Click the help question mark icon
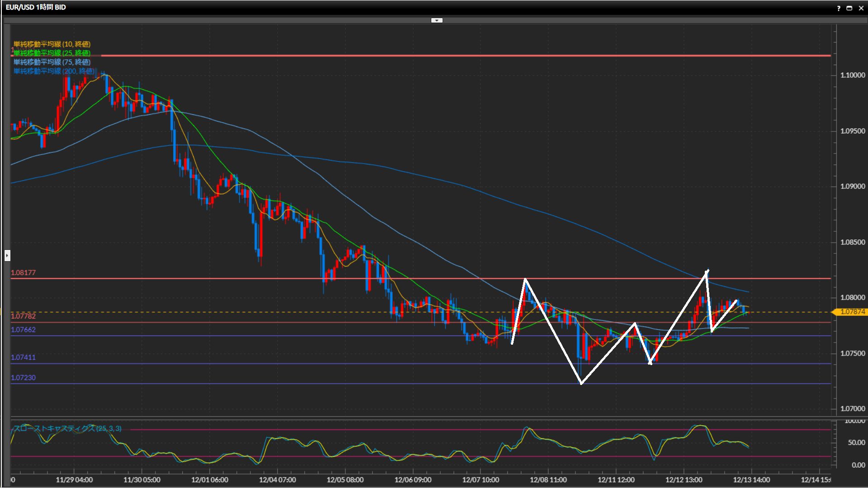Viewport: 868px width, 488px height. 839,8
